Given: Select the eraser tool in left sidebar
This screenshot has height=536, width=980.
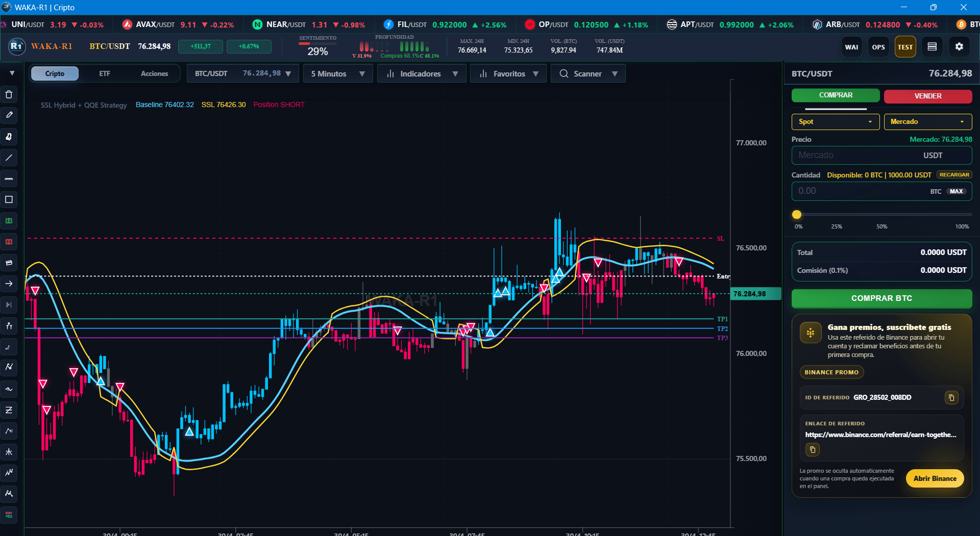Looking at the screenshot, I should [9, 263].
